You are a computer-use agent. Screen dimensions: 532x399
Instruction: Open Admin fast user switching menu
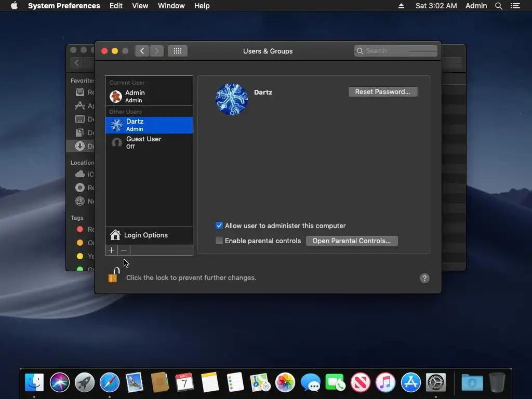pyautogui.click(x=476, y=6)
